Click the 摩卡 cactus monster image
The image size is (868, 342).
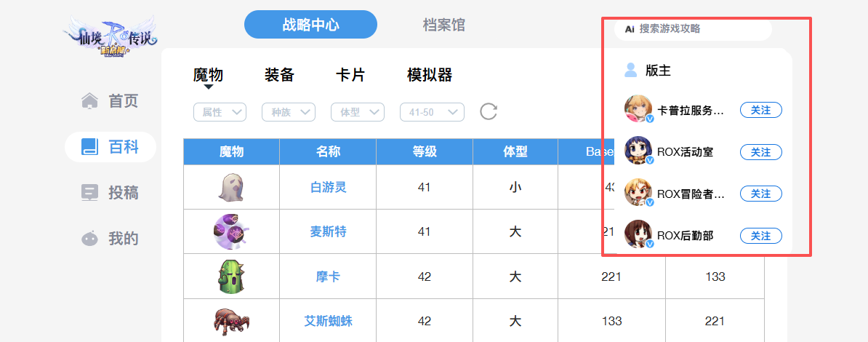[x=231, y=277]
